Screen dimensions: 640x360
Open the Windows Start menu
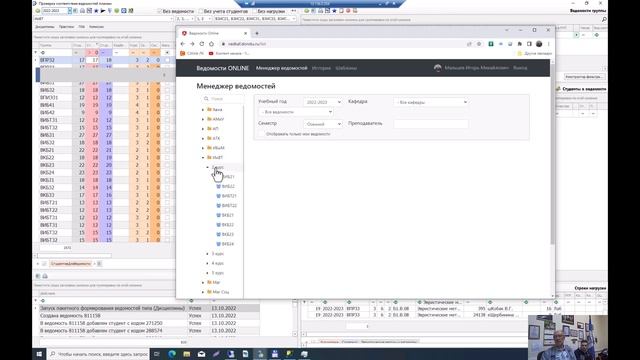pos(39,354)
